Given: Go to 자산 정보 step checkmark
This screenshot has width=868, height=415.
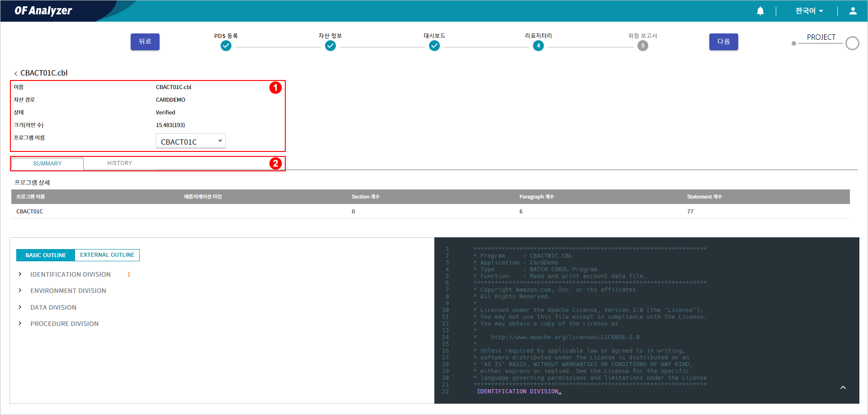Looking at the screenshot, I should (x=330, y=46).
